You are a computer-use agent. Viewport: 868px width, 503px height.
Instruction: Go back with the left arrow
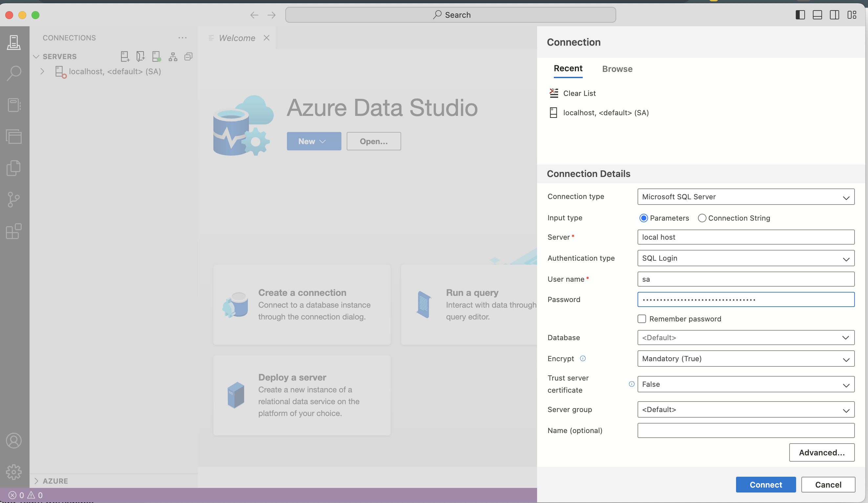pos(254,15)
